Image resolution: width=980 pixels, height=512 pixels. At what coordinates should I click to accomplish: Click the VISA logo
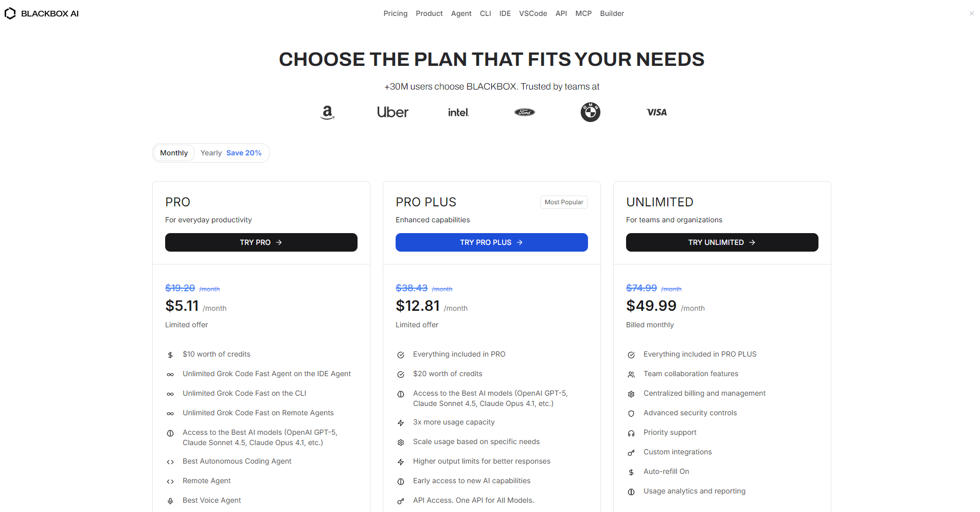[x=656, y=112]
